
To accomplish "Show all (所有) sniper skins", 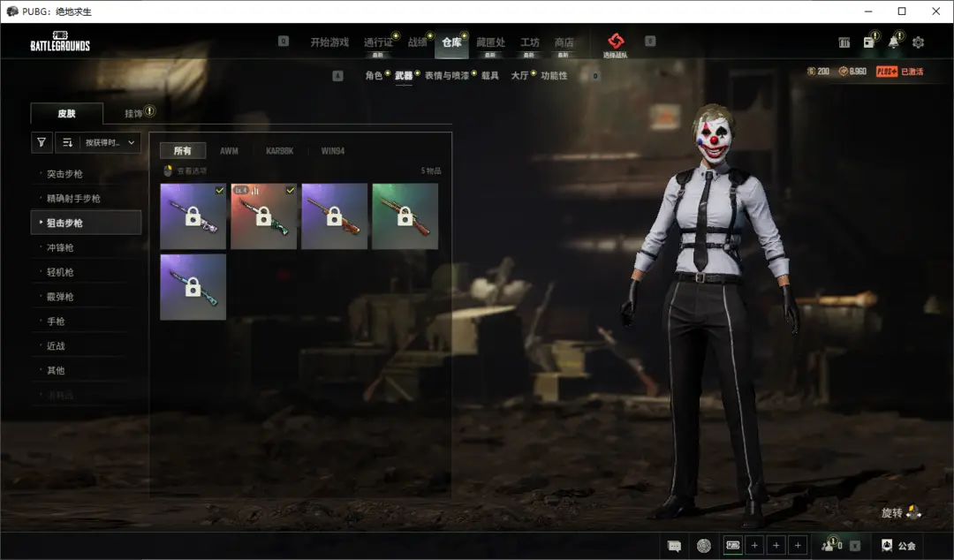I will pyautogui.click(x=183, y=150).
